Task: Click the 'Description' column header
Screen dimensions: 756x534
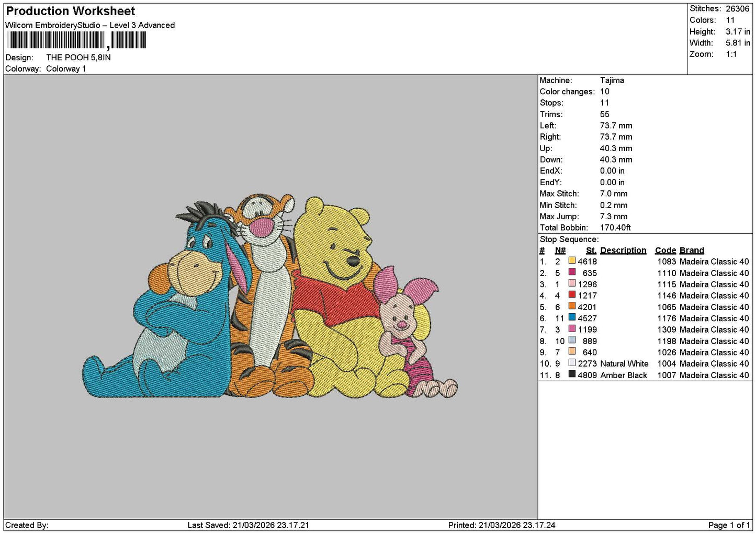Action: [x=623, y=251]
